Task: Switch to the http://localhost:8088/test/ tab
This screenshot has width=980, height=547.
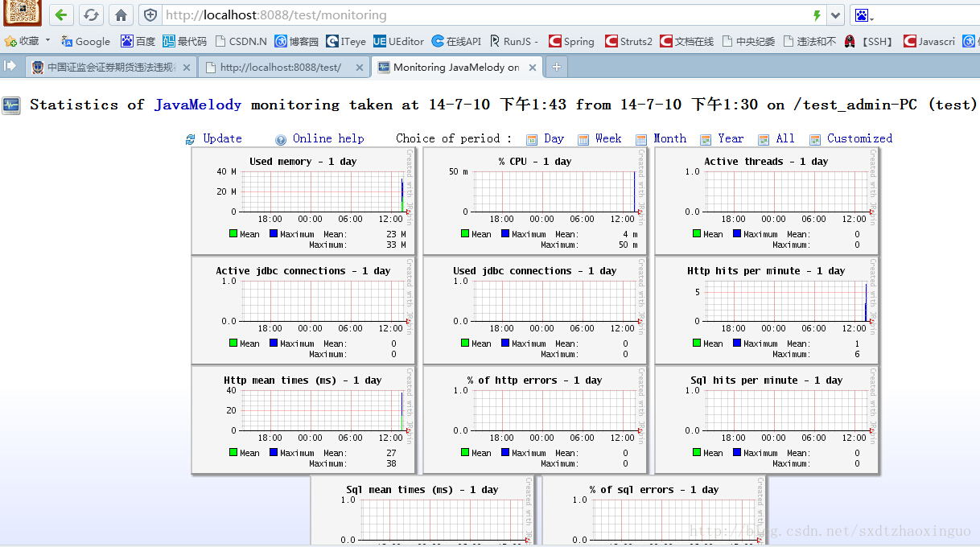Action: tap(283, 68)
